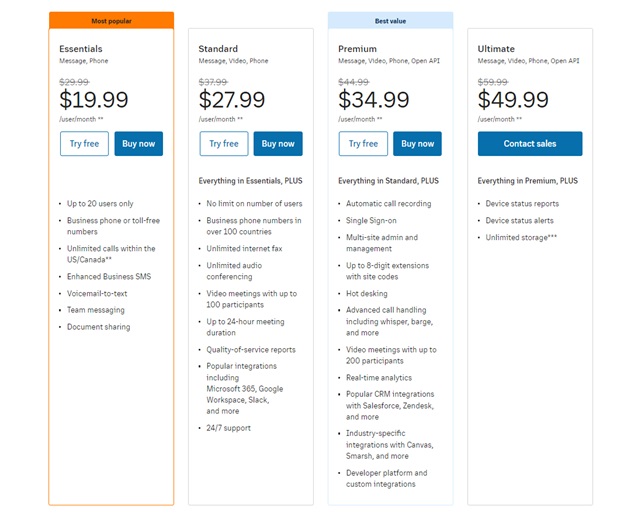Click Buy now for Essentials plan

pos(138,144)
